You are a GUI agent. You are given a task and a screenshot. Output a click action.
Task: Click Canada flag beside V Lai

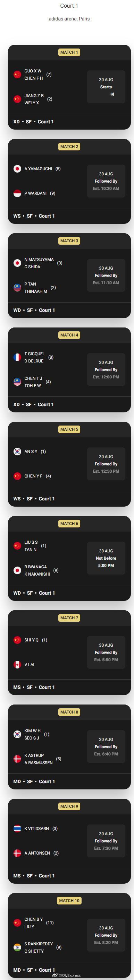[17, 665]
